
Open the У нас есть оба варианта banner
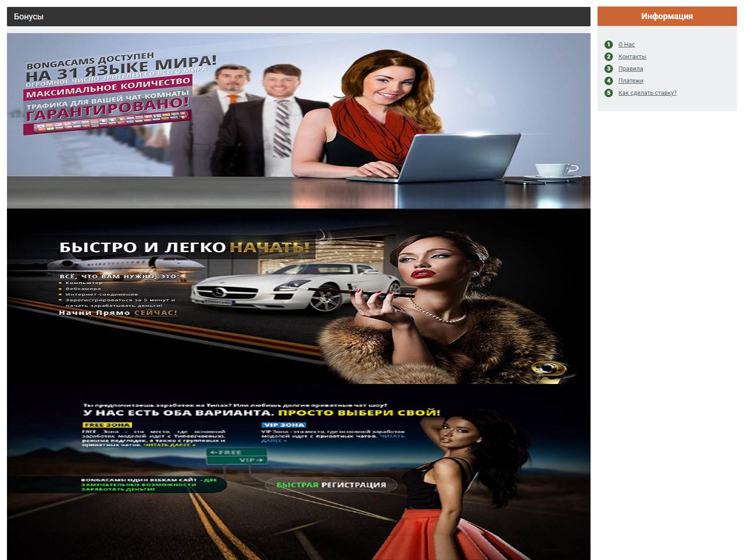[x=298, y=472]
